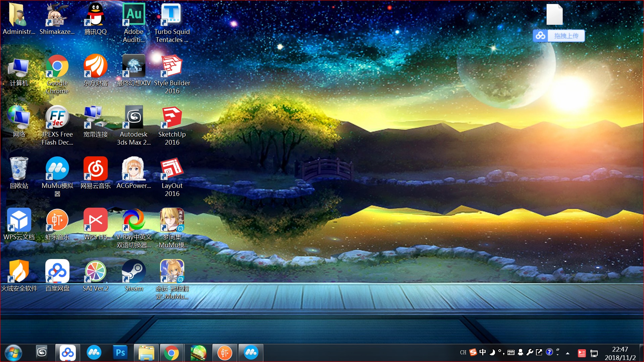This screenshot has width=644, height=362.
Task: Click the Sogou input method S icon
Action: tap(473, 352)
